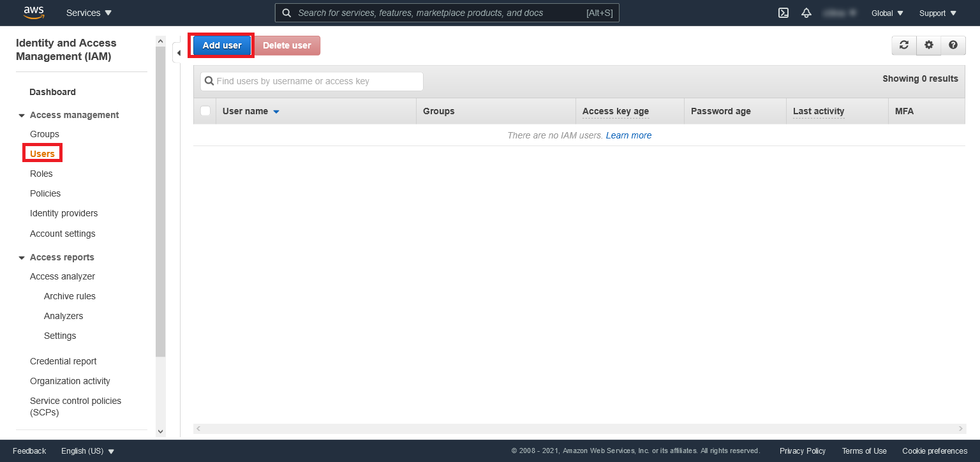This screenshot has width=980, height=462.
Task: Follow the Learn more link
Action: tap(629, 135)
